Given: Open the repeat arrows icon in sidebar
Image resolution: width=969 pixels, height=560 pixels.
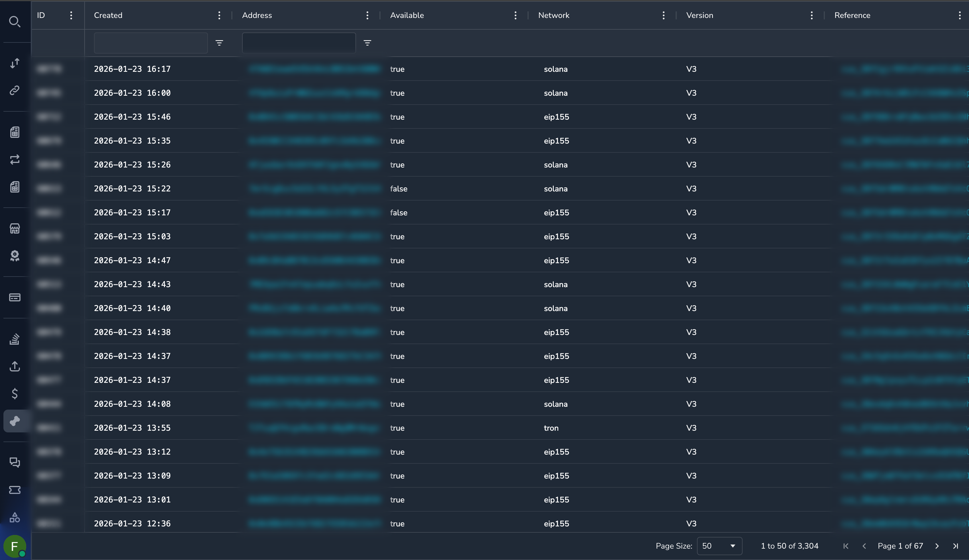Looking at the screenshot, I should 15,160.
